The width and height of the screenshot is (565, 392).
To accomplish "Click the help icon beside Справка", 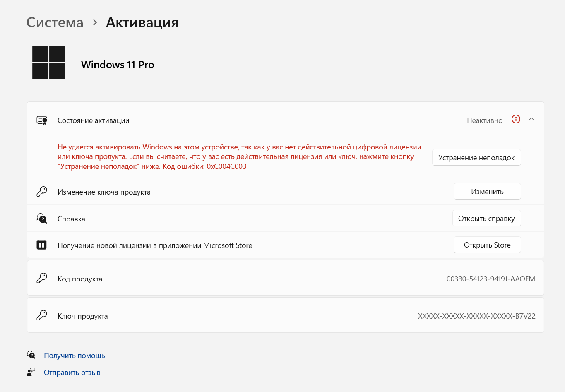I will (x=42, y=219).
